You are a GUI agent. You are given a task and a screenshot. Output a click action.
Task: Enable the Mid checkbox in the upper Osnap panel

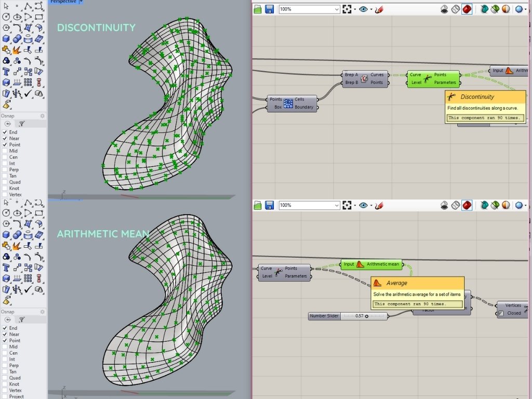(5, 151)
